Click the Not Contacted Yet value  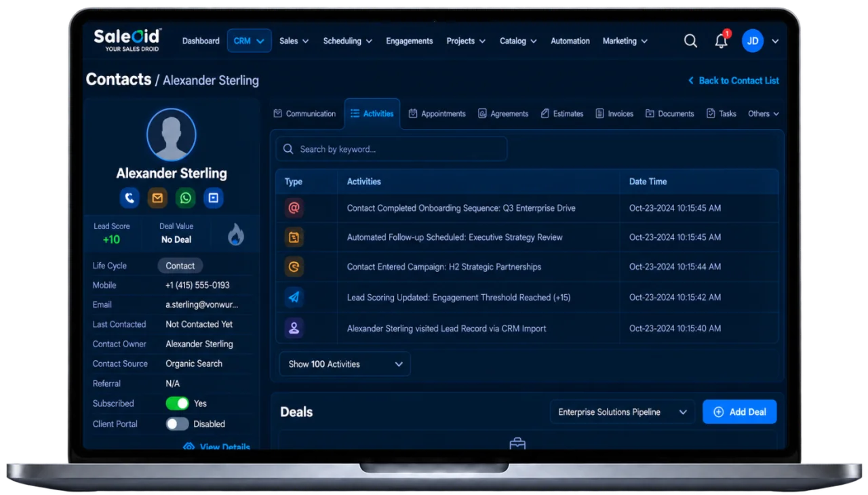(x=199, y=324)
